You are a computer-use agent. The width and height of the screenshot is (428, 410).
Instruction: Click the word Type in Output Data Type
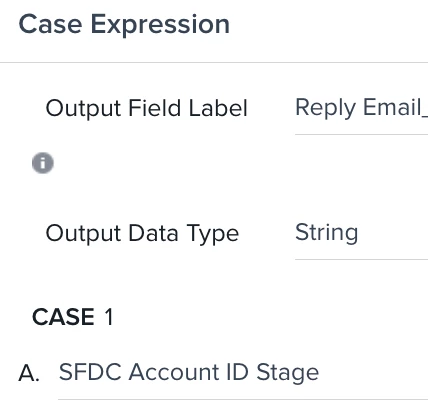point(213,234)
